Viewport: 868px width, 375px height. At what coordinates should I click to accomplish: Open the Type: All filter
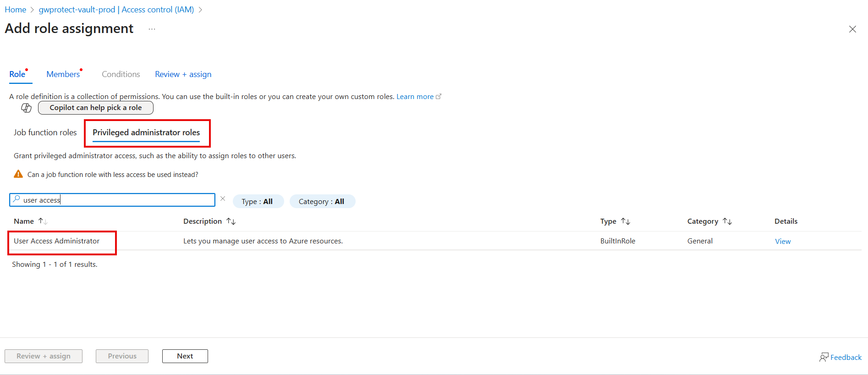coord(258,202)
